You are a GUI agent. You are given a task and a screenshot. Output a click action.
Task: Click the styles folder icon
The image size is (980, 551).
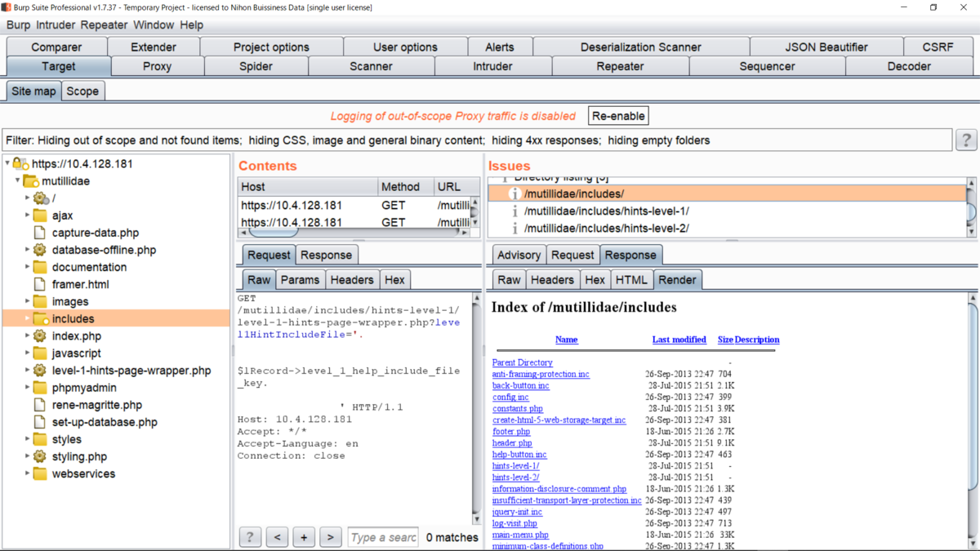pos(40,439)
